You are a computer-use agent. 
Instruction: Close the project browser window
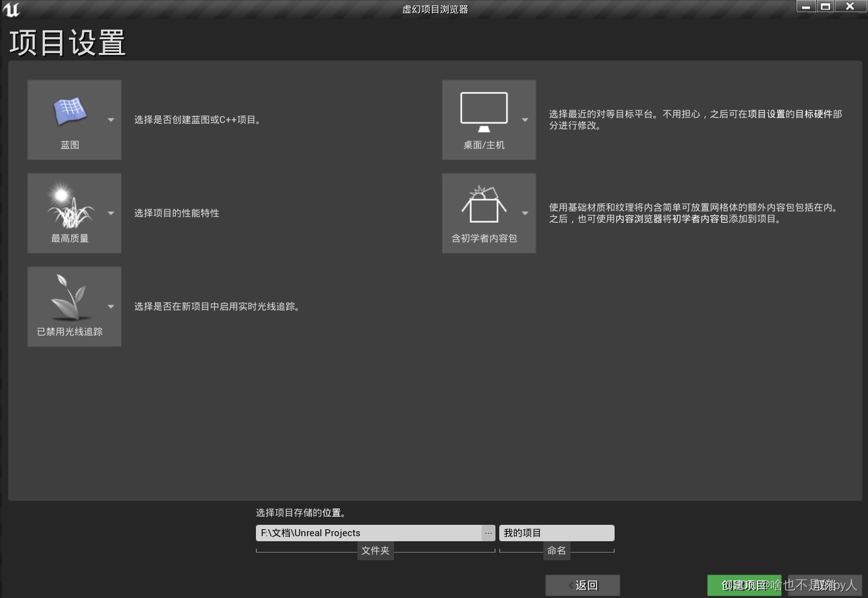850,6
